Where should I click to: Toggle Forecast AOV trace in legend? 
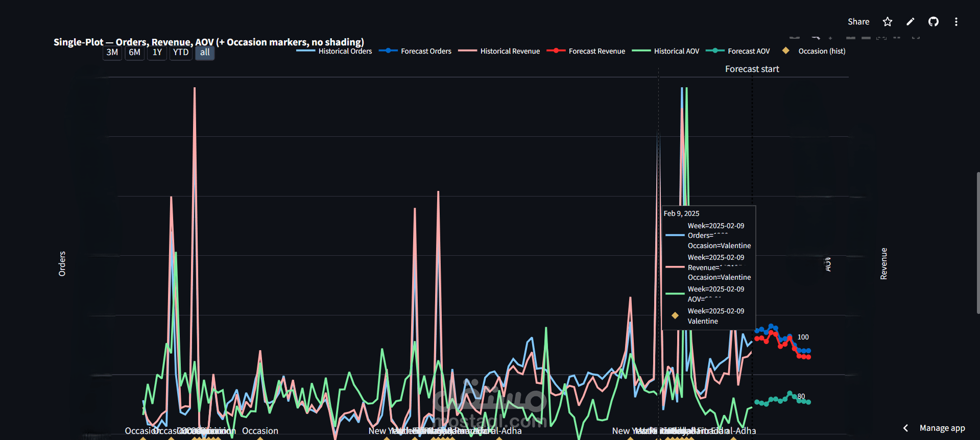pos(737,51)
